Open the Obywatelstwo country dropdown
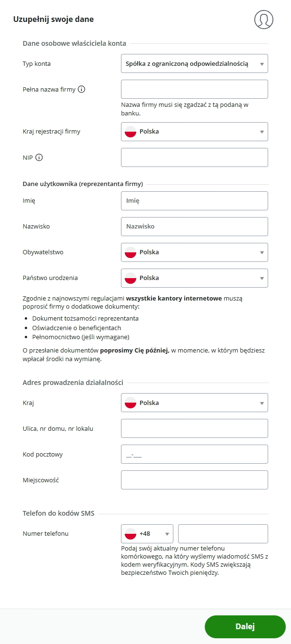The width and height of the screenshot is (291, 644). tap(194, 252)
